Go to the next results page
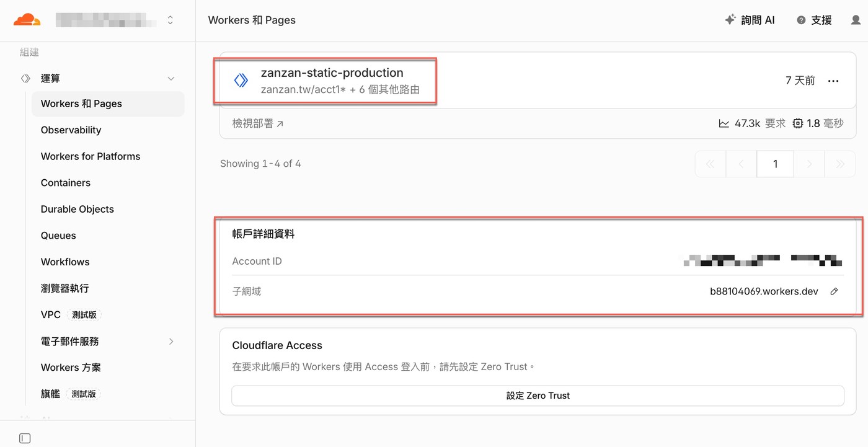Image resolution: width=868 pixels, height=447 pixels. pyautogui.click(x=809, y=164)
